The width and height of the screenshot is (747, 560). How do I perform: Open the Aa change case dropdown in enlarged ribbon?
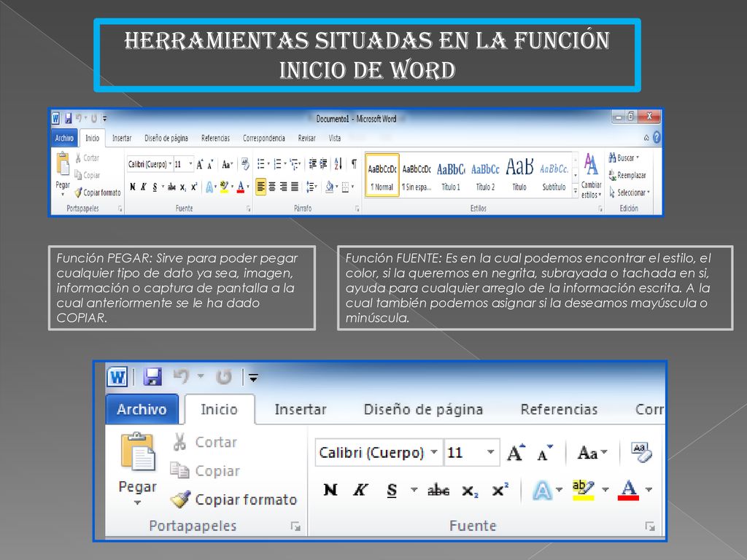[x=592, y=452]
